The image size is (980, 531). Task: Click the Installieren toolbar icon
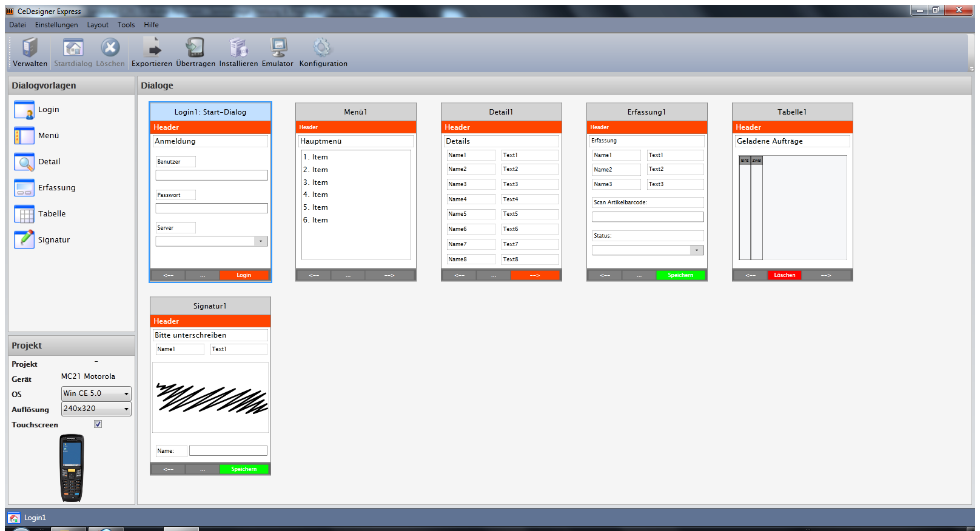238,48
